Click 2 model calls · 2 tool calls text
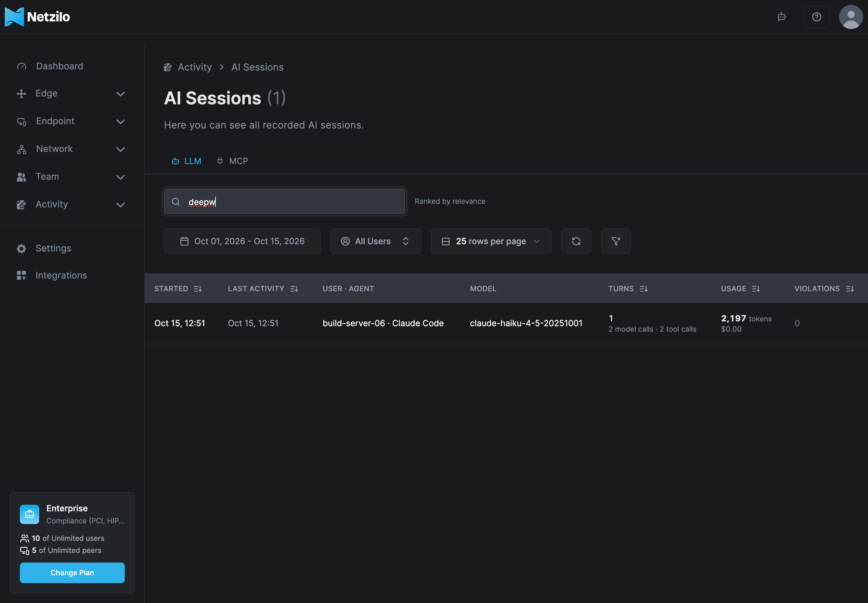 pos(652,329)
